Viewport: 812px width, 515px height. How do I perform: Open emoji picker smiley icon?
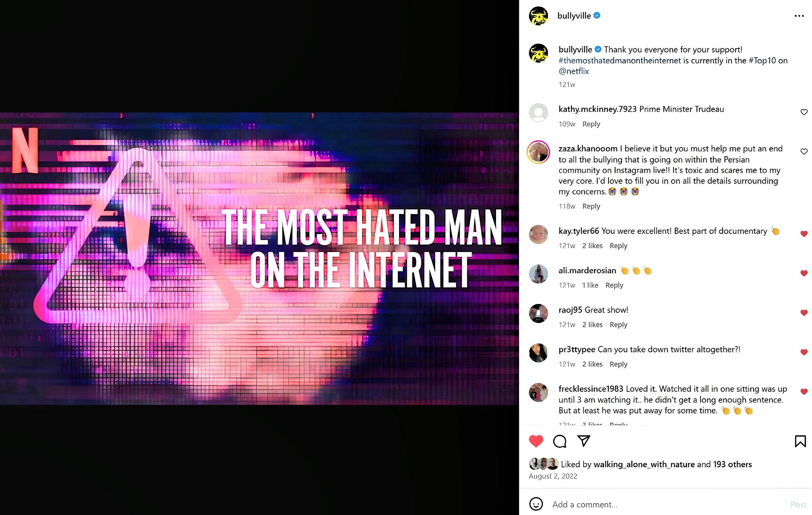point(536,504)
